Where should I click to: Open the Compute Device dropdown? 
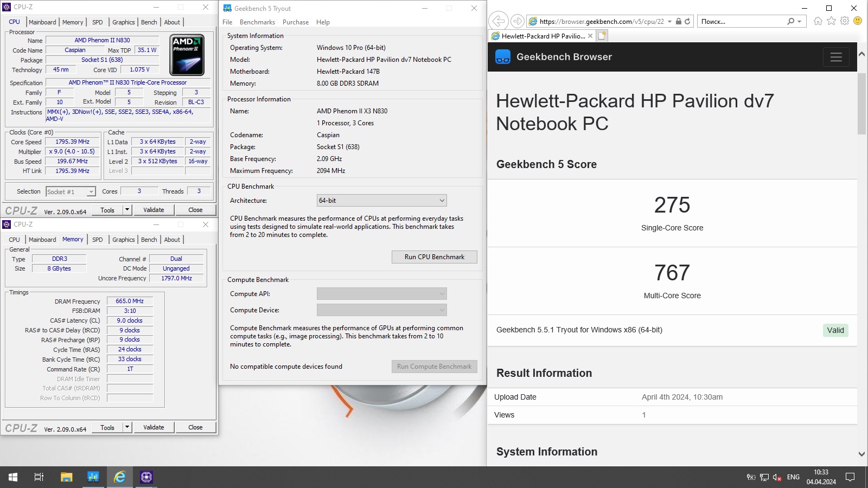[x=381, y=310]
